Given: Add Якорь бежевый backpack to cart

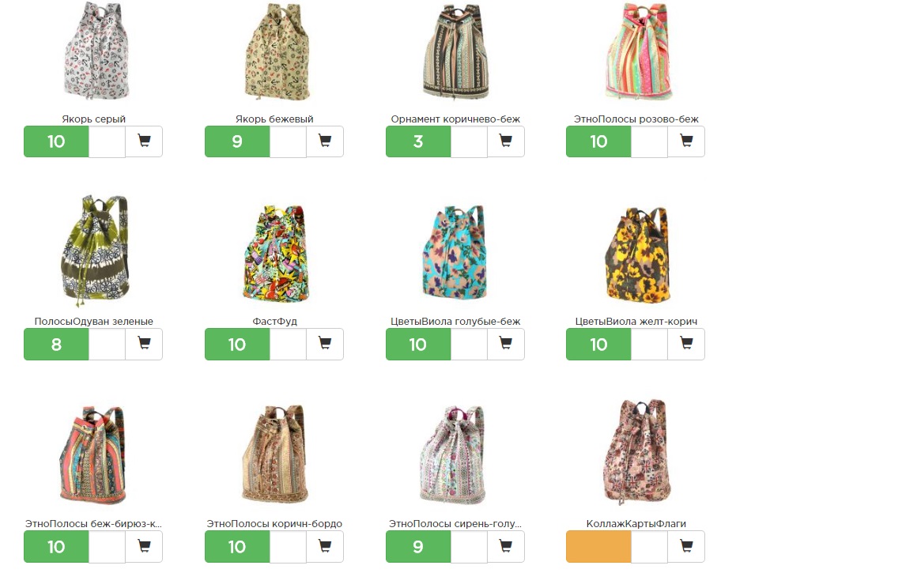Looking at the screenshot, I should 325,141.
